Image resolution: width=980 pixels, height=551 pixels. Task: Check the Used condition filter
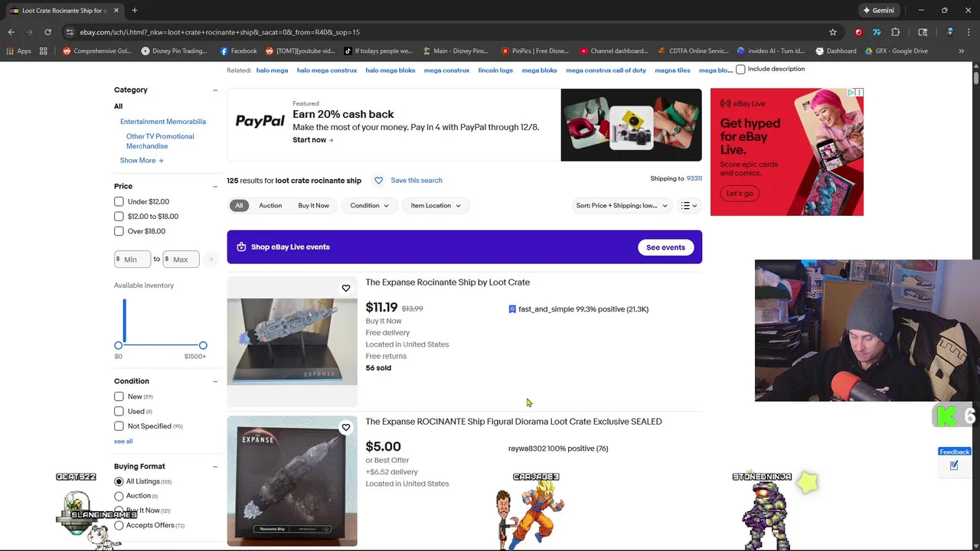(119, 412)
